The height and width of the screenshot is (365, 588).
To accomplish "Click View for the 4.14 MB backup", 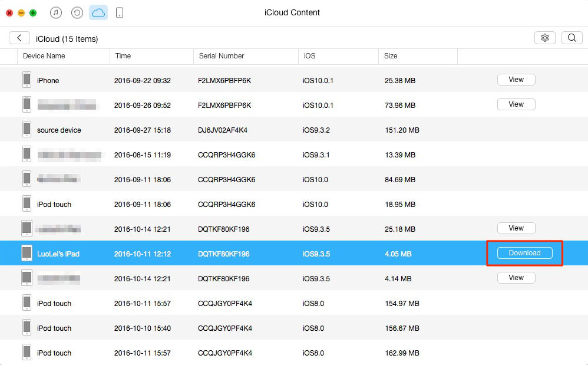I will tap(516, 278).
